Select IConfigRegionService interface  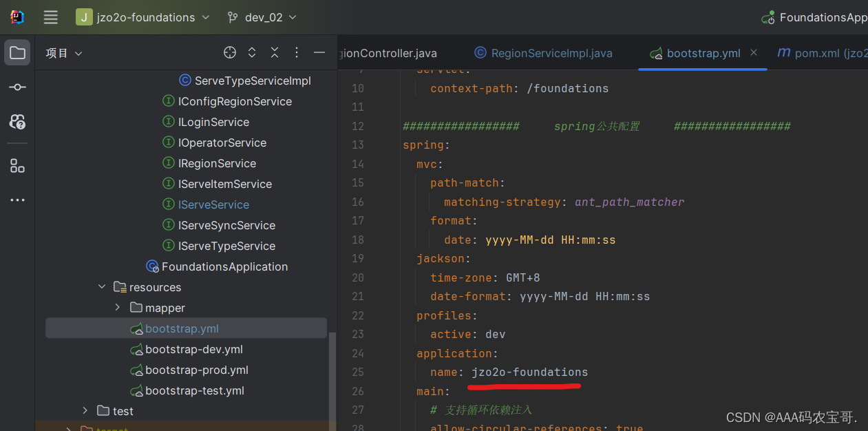tap(235, 101)
